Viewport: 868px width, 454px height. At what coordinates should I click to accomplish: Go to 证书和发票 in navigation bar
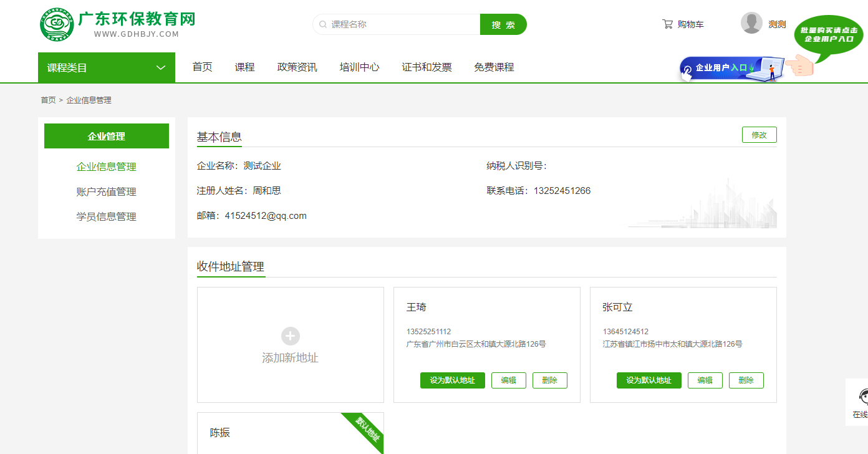427,67
